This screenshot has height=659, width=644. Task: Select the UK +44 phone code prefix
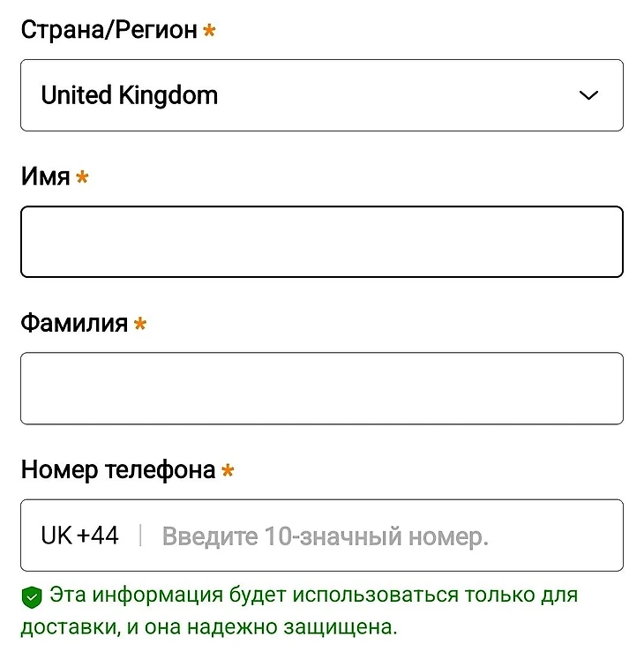(79, 535)
